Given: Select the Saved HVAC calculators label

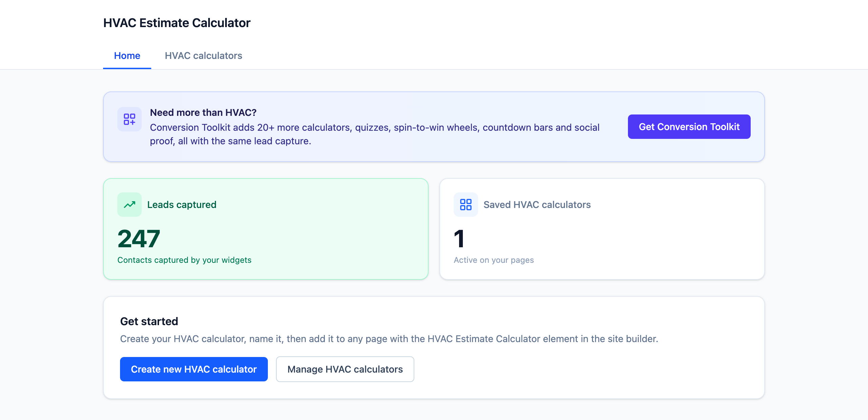Looking at the screenshot, I should pos(537,205).
